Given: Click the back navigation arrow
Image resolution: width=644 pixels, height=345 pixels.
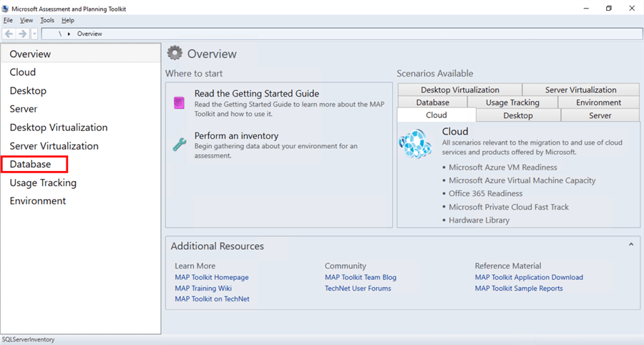Looking at the screenshot, I should [x=9, y=34].
